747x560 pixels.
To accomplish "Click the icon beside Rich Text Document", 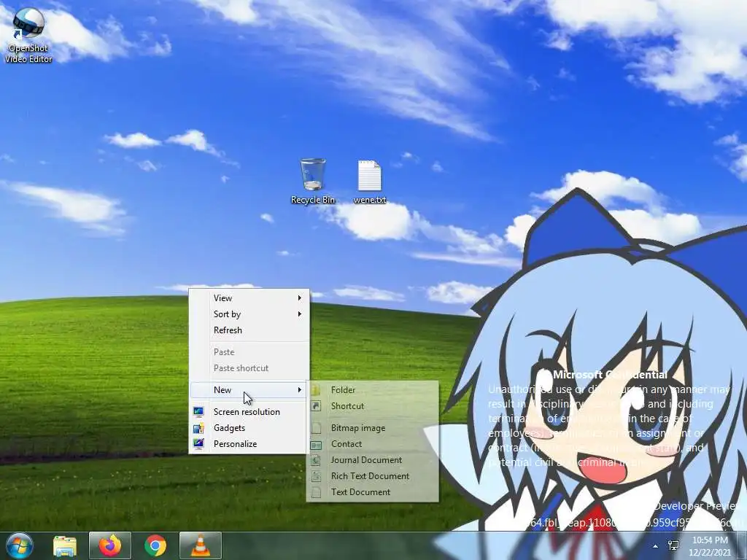I will (316, 476).
